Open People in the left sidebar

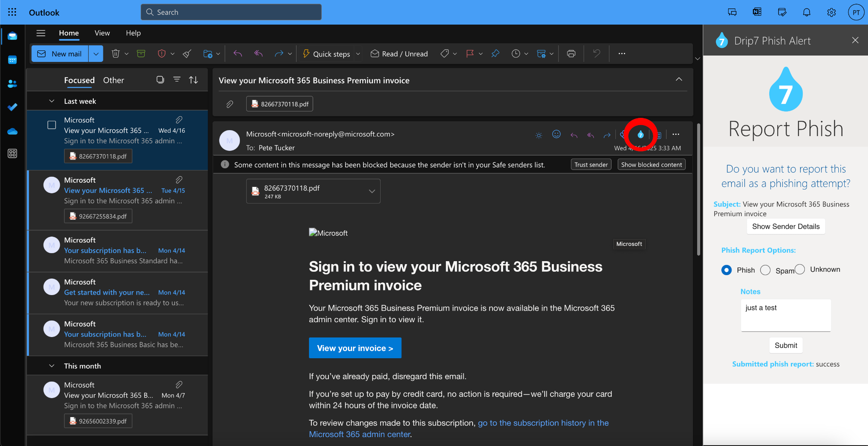pyautogui.click(x=12, y=84)
